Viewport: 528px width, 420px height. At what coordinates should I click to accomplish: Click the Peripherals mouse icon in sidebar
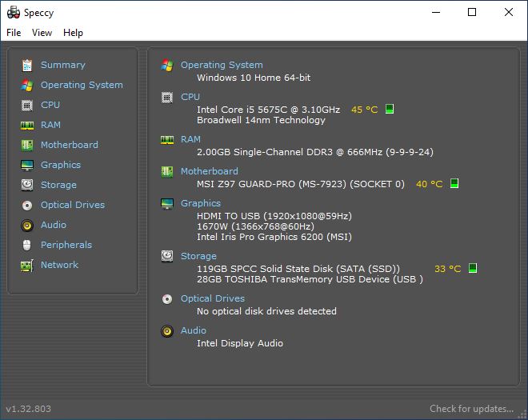tap(27, 245)
